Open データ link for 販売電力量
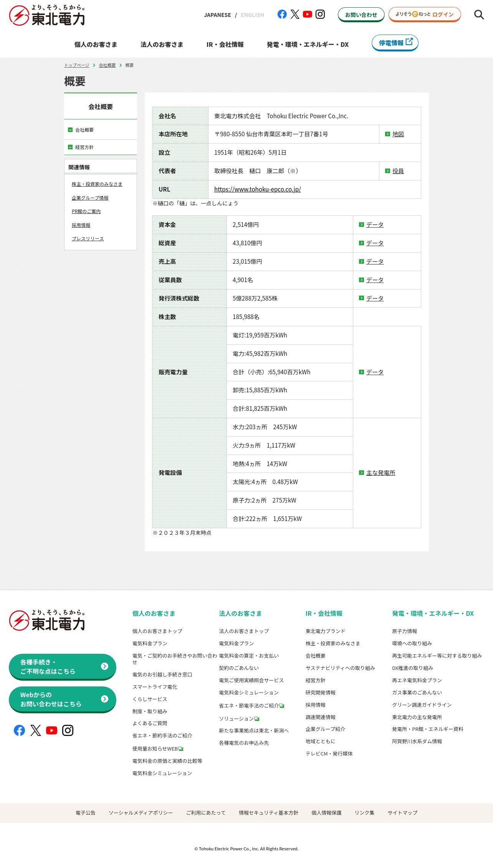The image size is (493, 868). point(375,372)
